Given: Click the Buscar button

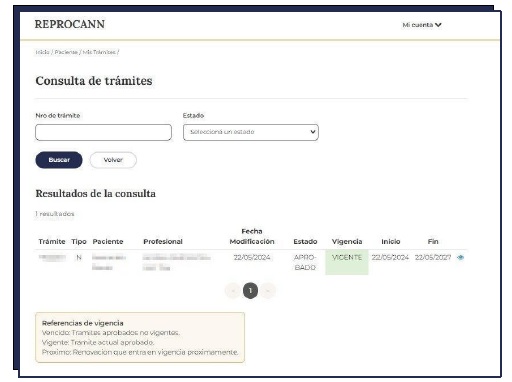Looking at the screenshot, I should pos(59,160).
